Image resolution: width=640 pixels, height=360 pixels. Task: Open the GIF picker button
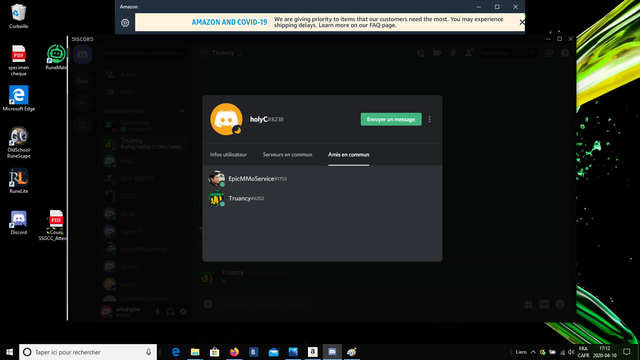pos(544,304)
